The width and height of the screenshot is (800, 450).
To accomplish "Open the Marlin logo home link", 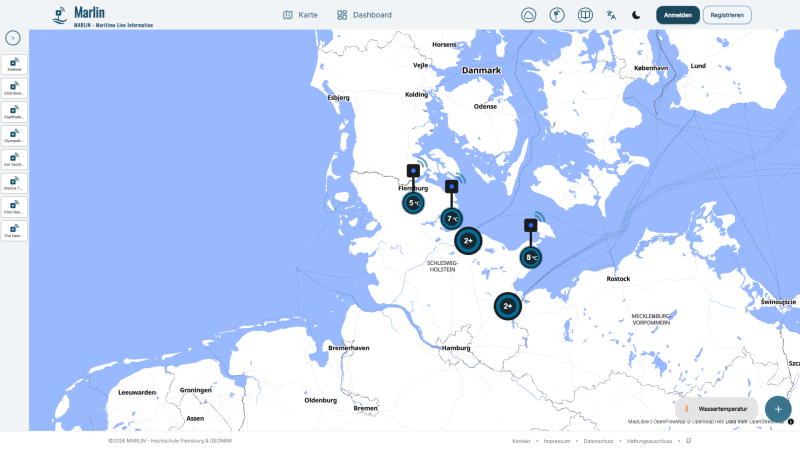I will click(103, 15).
